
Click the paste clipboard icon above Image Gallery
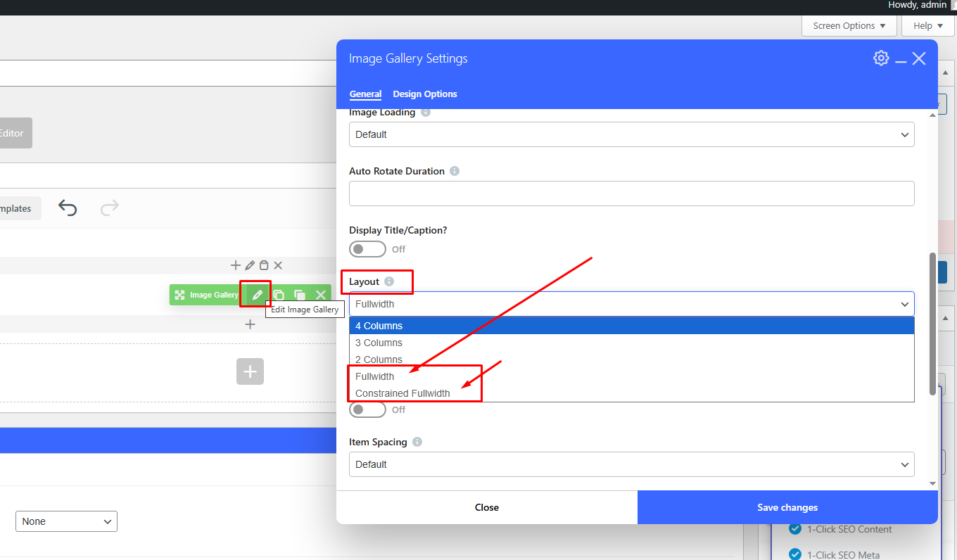pos(264,265)
